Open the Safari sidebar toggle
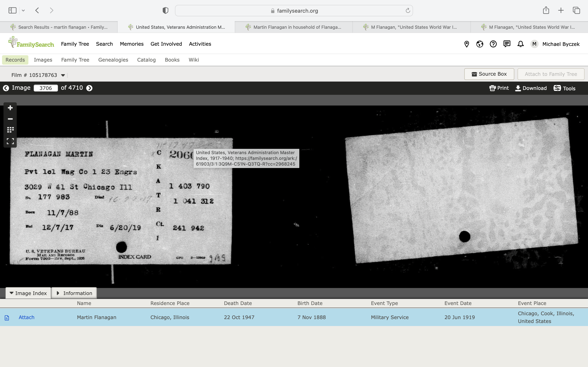 click(x=12, y=10)
